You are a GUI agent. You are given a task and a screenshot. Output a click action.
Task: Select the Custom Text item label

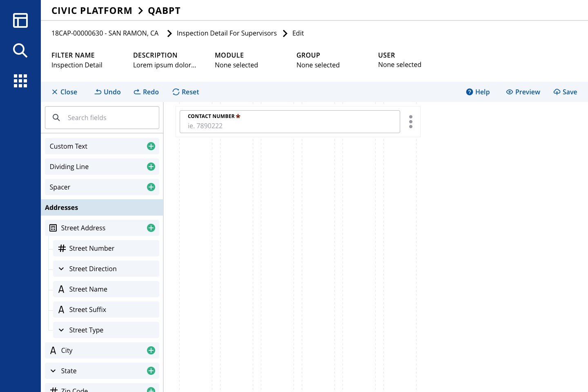pos(69,146)
